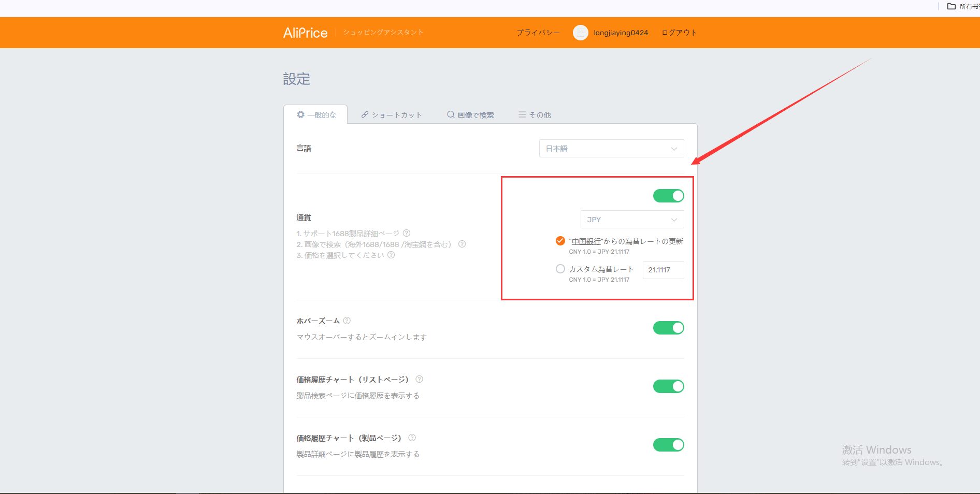
Task: Open the プライバシー link
Action: 538,33
